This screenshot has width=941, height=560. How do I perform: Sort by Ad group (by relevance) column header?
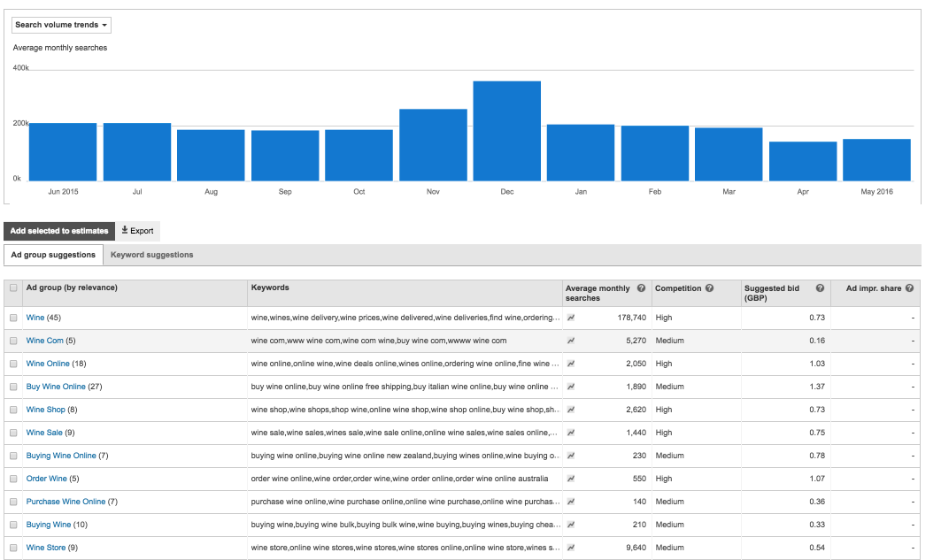tap(72, 288)
